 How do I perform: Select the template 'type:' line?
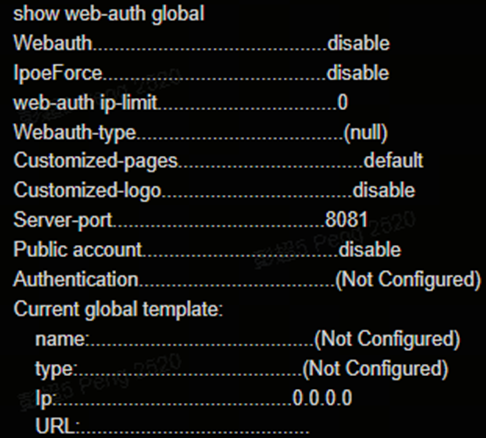242,369
